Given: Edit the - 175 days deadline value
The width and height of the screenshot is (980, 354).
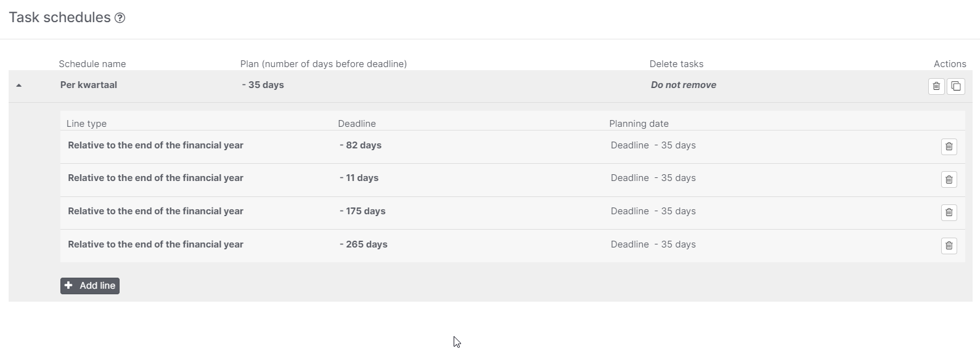Looking at the screenshot, I should click(x=362, y=211).
